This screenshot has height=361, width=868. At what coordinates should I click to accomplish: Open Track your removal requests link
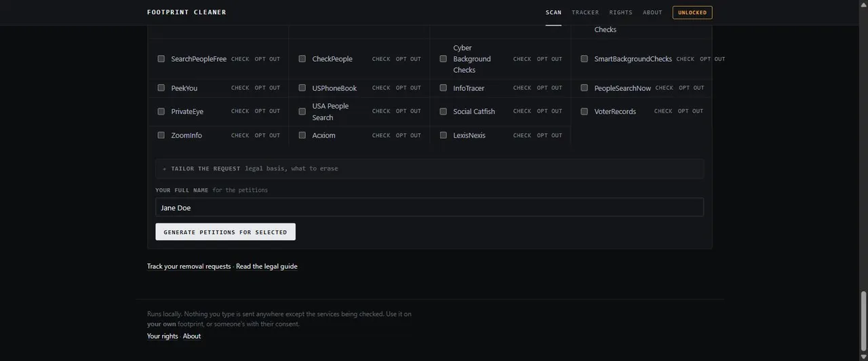(x=189, y=266)
